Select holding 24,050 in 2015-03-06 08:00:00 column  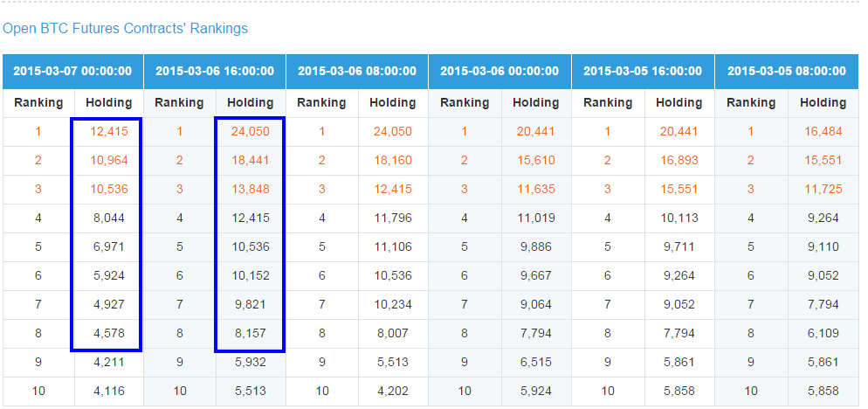point(392,131)
